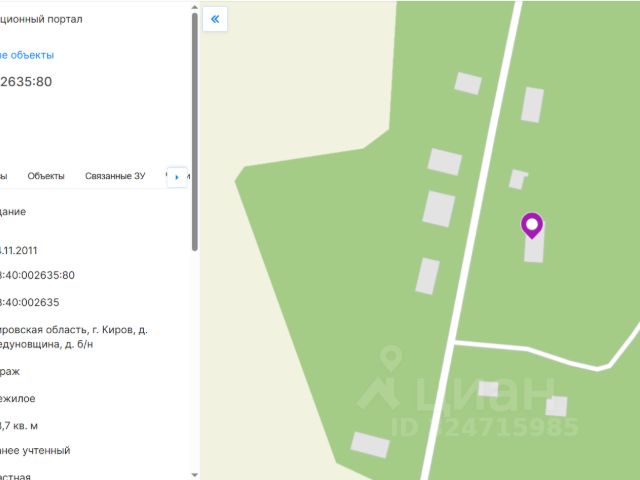Click the портал header text
This screenshot has height=480, width=640.
41,19
